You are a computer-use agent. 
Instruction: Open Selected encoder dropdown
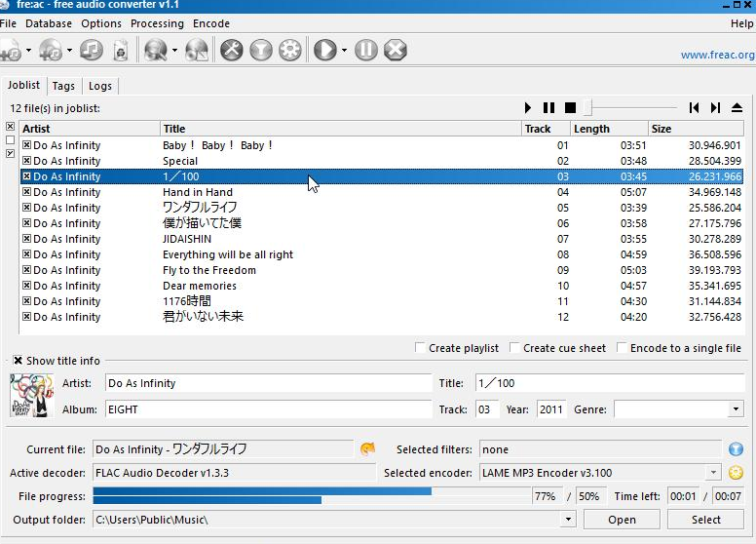(713, 473)
